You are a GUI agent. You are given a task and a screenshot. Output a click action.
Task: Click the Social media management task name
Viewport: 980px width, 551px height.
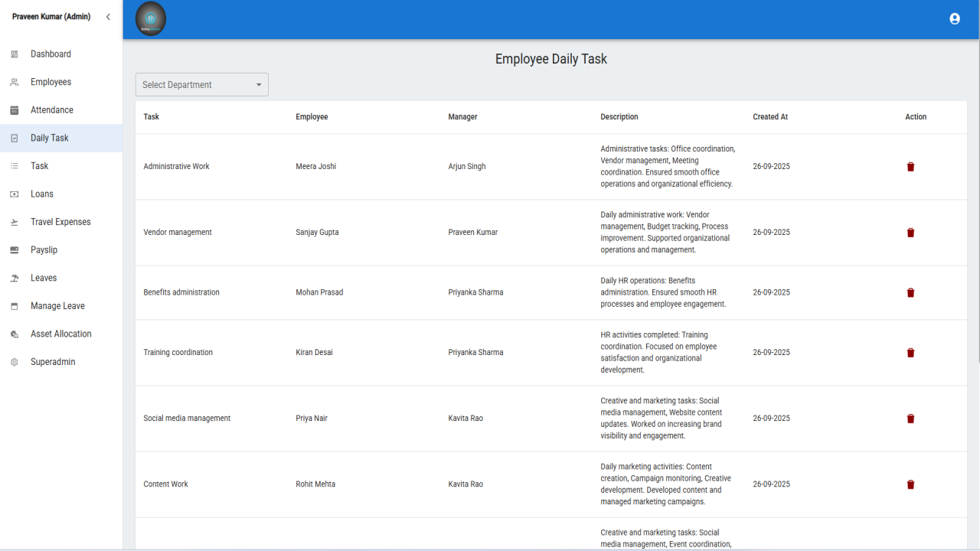click(187, 419)
